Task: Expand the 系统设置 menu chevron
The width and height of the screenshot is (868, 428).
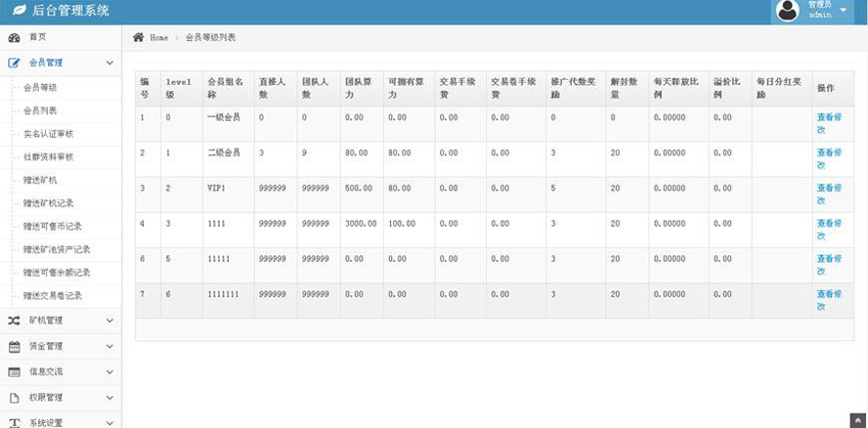Action: pyautogui.click(x=109, y=423)
